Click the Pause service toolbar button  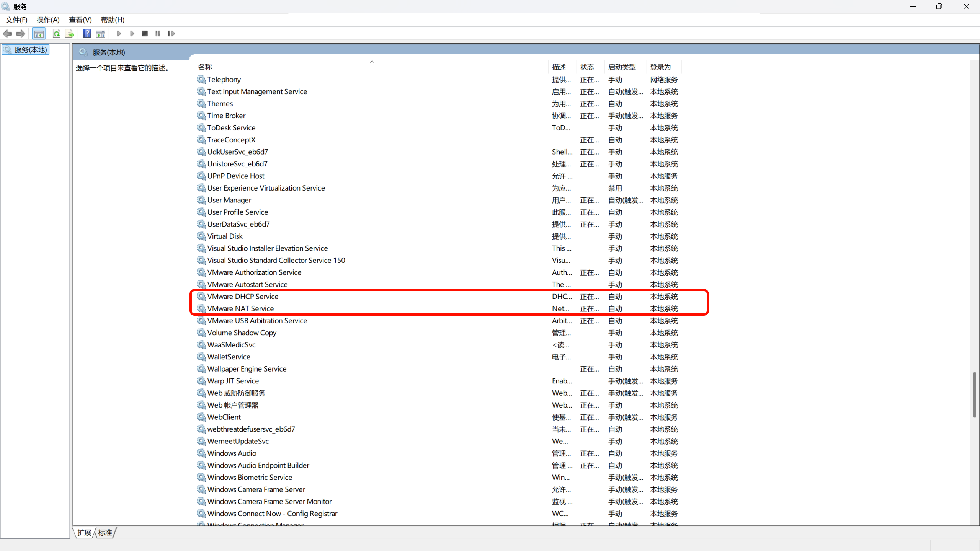point(158,34)
